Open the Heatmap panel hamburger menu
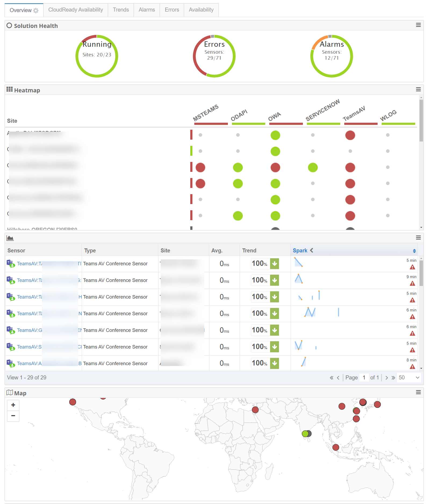Image resolution: width=430 pixels, height=504 pixels. 418,89
